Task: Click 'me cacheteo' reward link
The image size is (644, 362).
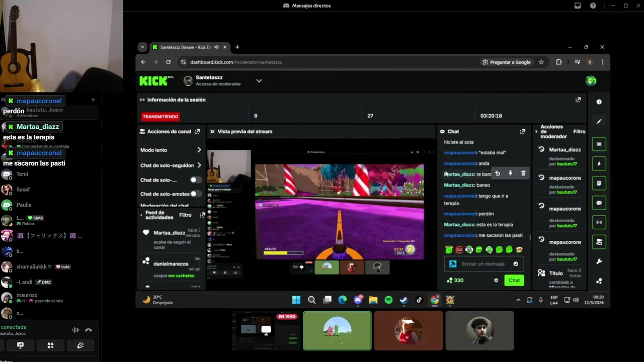Action: click(x=181, y=276)
